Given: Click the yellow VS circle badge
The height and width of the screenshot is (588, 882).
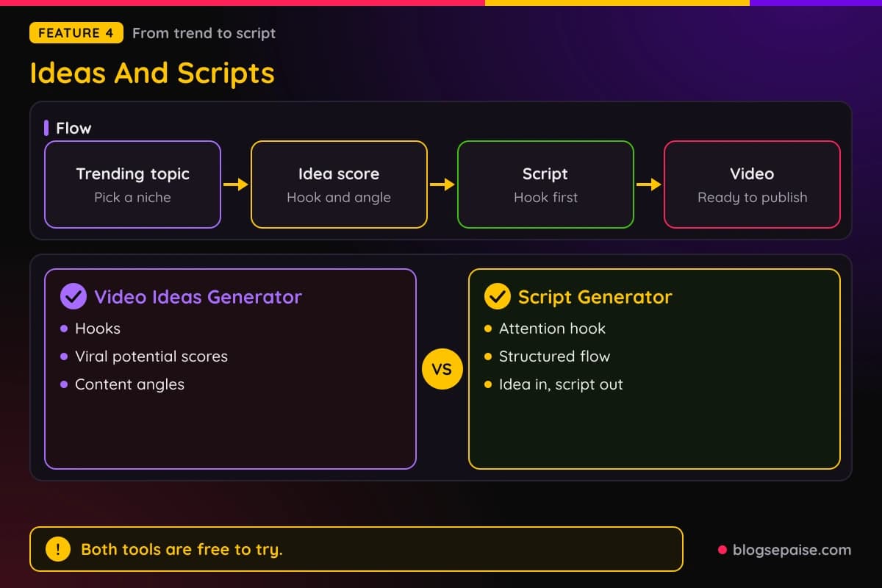Looking at the screenshot, I should click(x=442, y=369).
